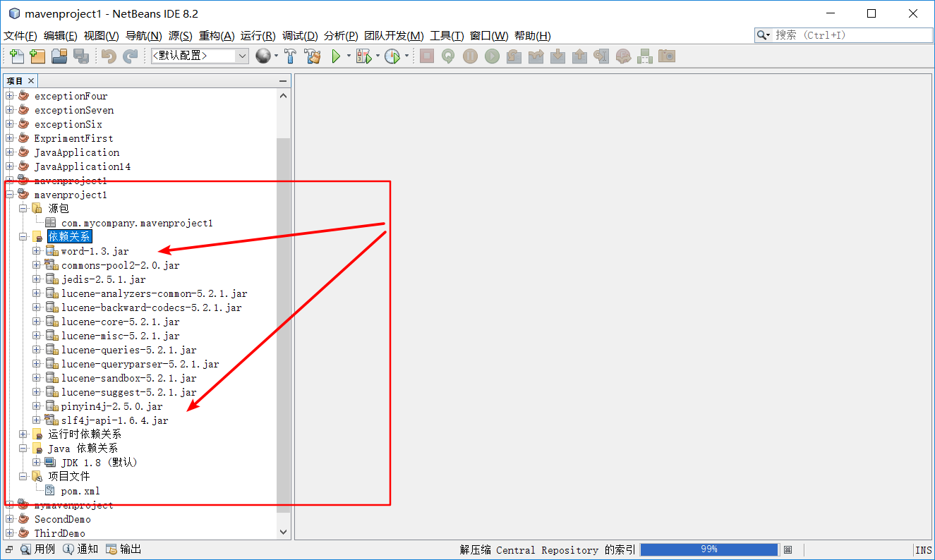Minimize the 项目 panel window group
935x560 pixels.
tap(284, 81)
